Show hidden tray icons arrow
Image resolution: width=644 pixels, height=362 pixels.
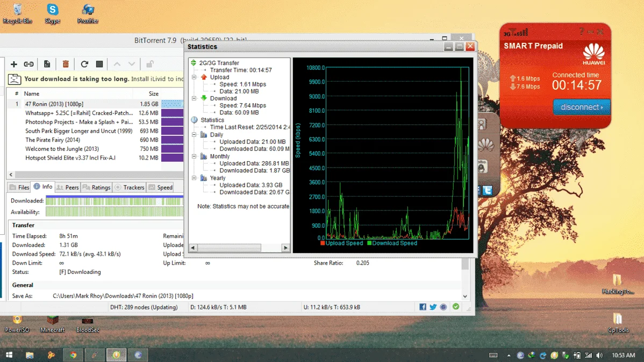coord(509,356)
